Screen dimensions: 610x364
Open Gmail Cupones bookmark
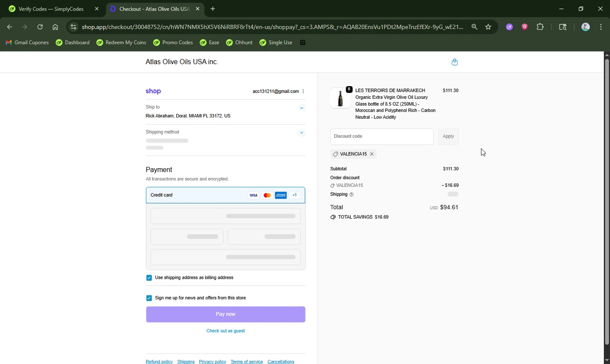click(x=27, y=43)
